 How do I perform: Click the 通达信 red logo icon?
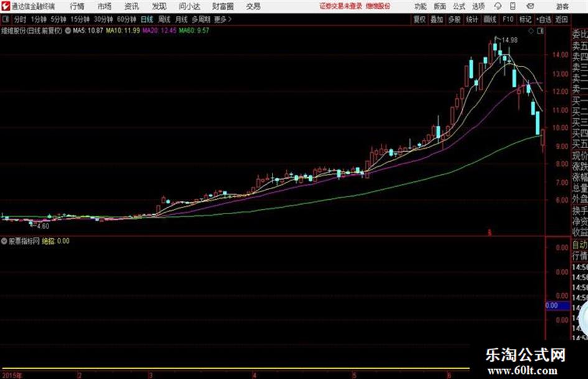click(6, 6)
